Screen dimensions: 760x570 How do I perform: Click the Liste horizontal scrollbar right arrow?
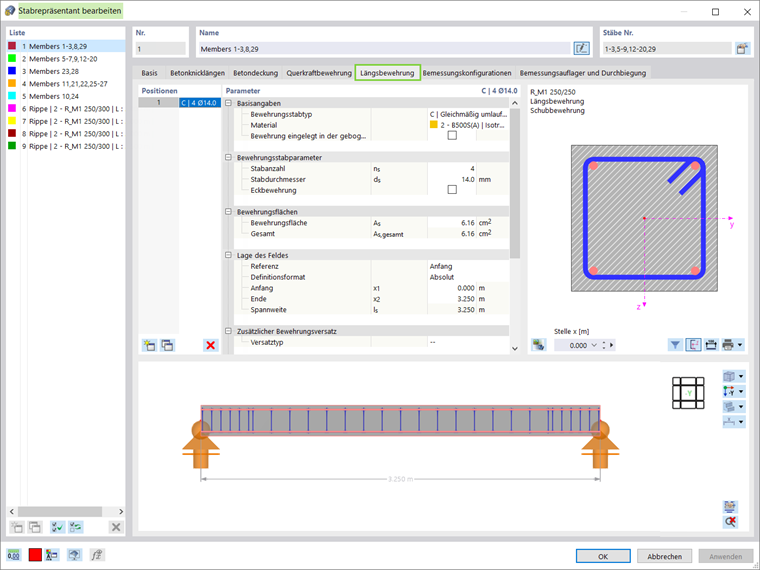click(x=121, y=511)
